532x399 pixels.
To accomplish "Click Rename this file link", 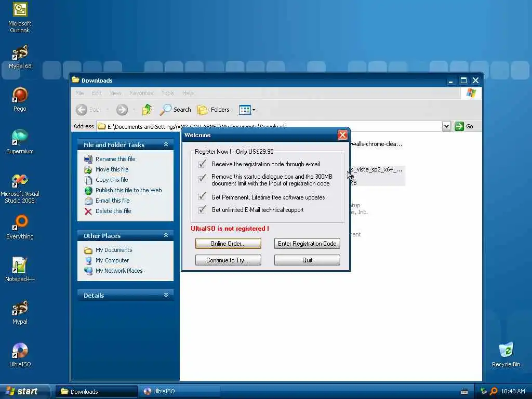I will pyautogui.click(x=115, y=159).
